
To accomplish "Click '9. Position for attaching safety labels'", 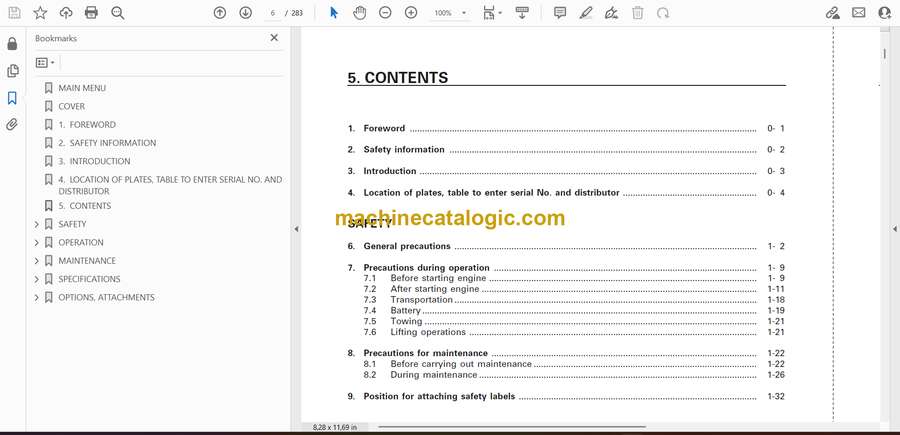I will pyautogui.click(x=566, y=397).
